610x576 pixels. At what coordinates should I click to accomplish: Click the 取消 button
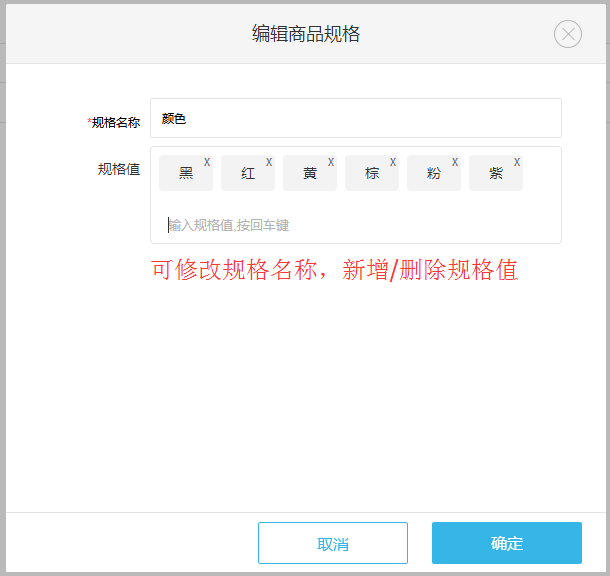coord(333,543)
